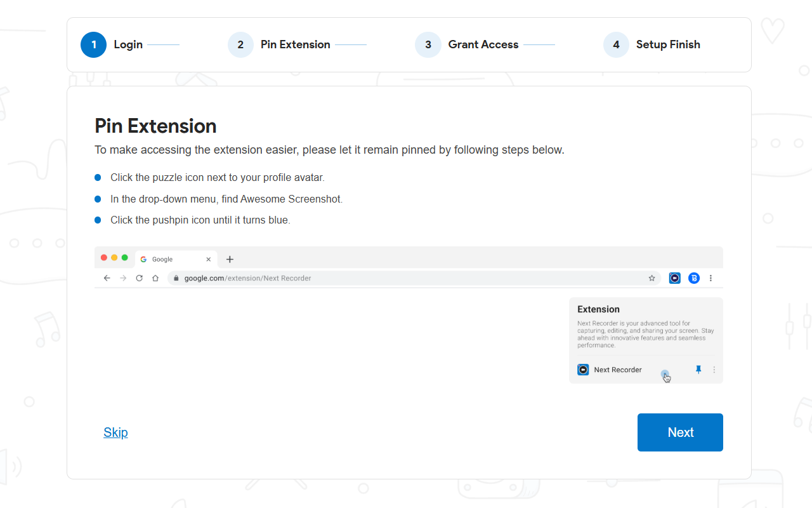Screen dimensions: 812x508
Task: Click the bookmark star icon in address bar
Action: [x=652, y=277]
